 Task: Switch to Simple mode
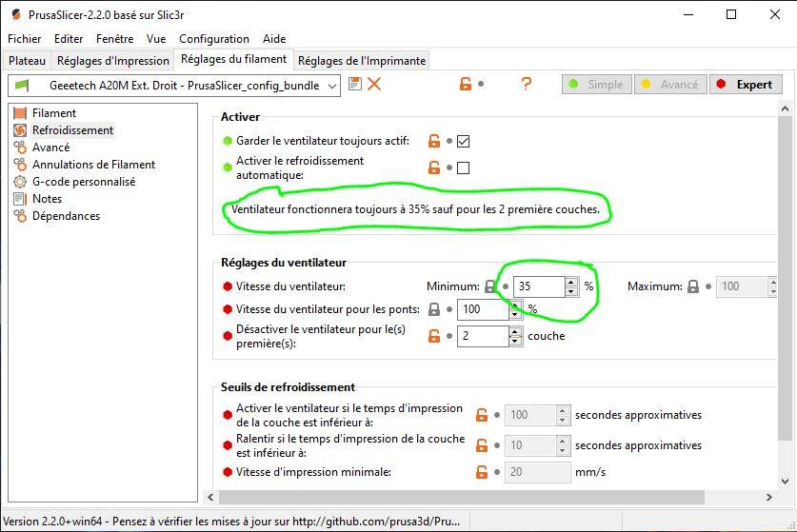597,85
